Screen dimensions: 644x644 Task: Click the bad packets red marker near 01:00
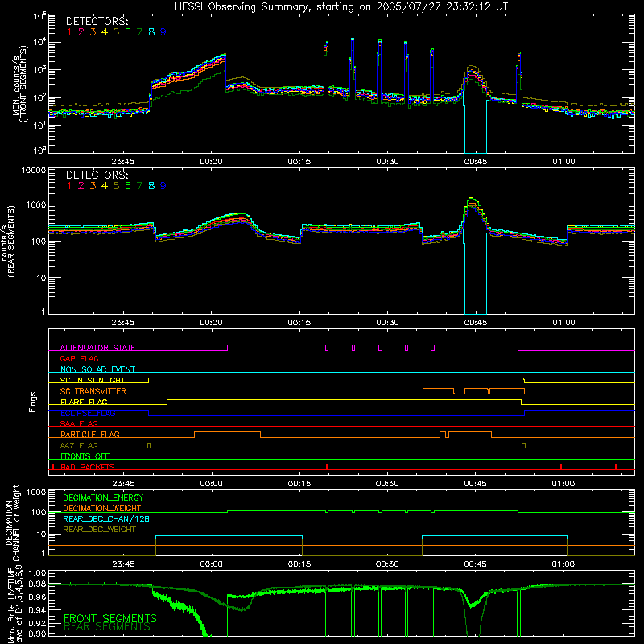(x=561, y=467)
